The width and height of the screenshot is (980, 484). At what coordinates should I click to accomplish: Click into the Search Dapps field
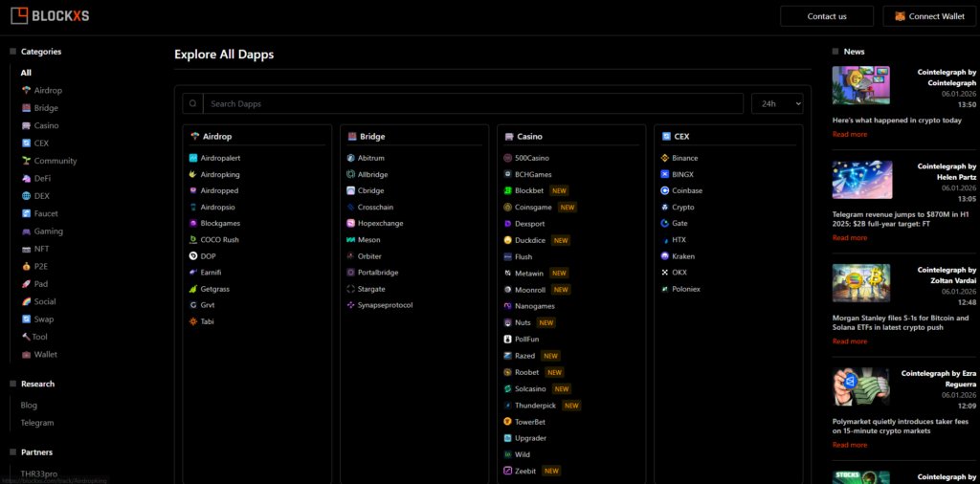coord(473,103)
